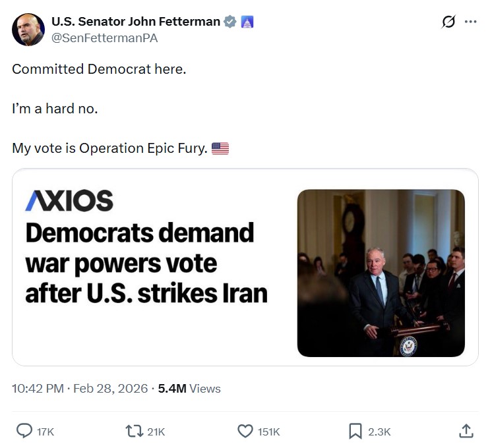Repost this tweet using the retweet icon

pos(134,431)
